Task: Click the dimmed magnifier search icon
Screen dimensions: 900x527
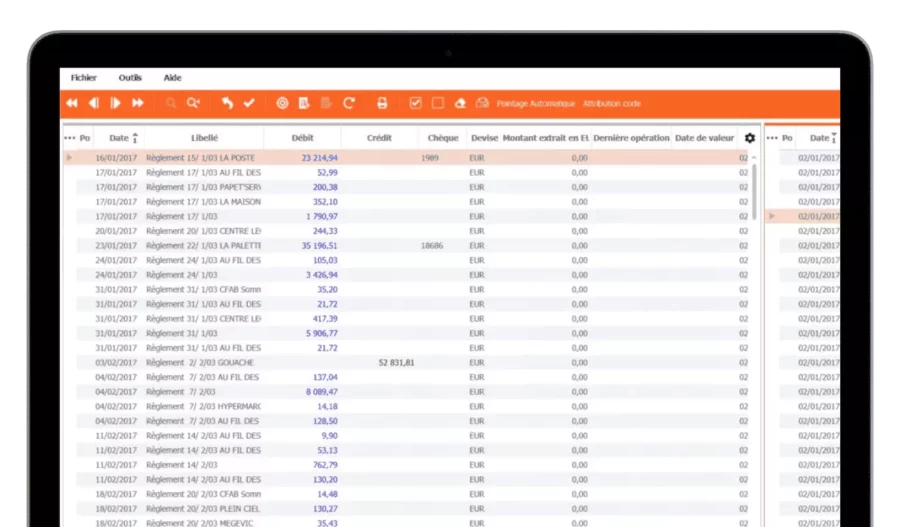Action: (x=170, y=103)
